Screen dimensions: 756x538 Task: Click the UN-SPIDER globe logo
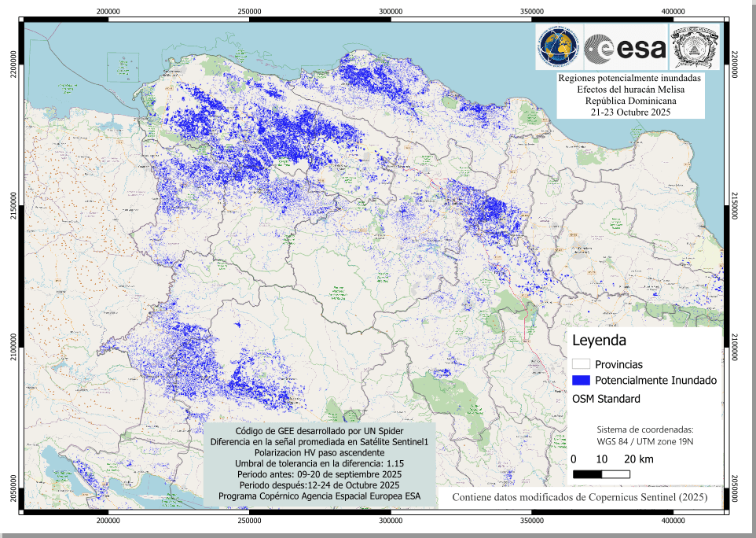[558, 48]
